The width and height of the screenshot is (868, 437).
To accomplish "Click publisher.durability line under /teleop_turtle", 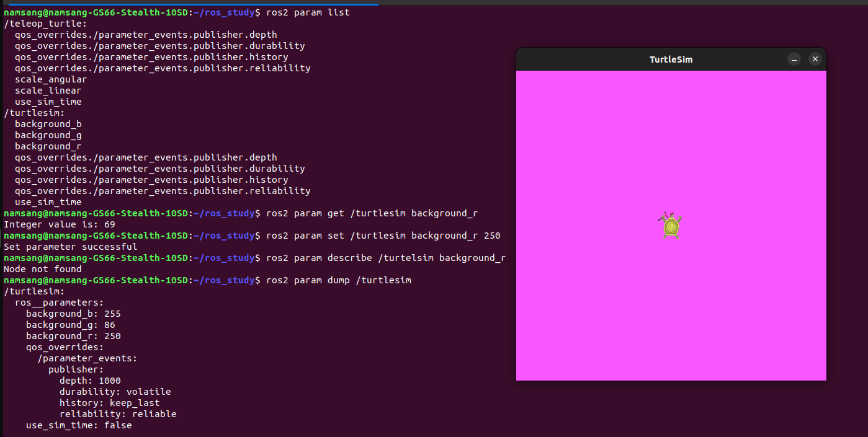I will (x=160, y=46).
